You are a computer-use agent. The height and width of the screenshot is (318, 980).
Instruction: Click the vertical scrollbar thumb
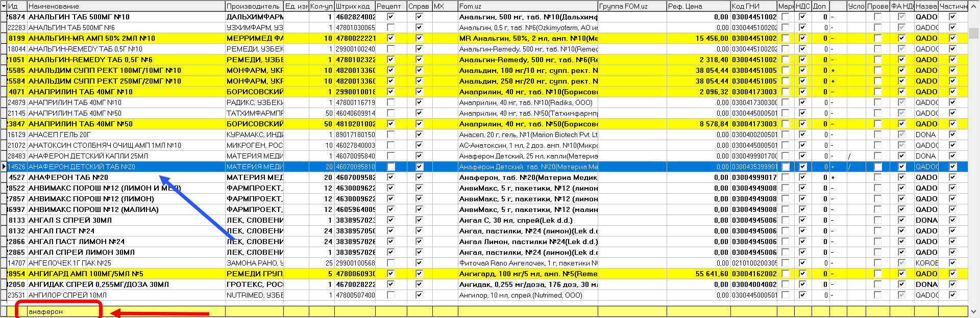(x=974, y=33)
